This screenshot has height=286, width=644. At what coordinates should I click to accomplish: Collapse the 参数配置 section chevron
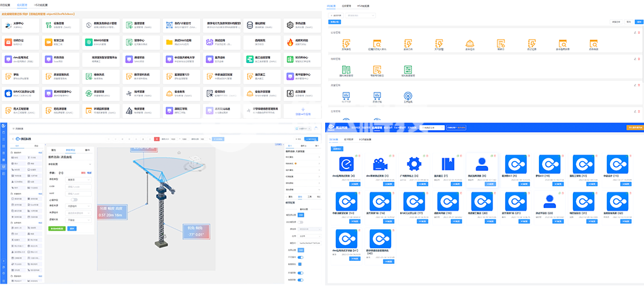coord(89,164)
